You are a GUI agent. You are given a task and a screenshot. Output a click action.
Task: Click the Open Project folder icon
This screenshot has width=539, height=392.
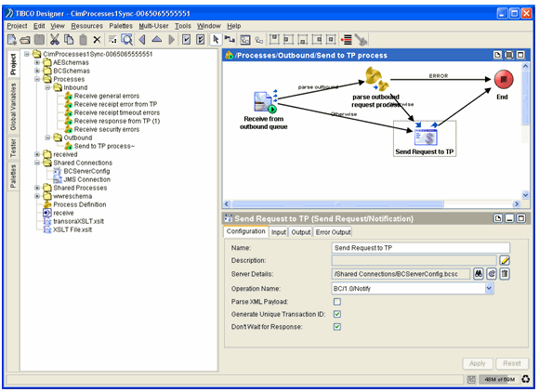(x=25, y=40)
